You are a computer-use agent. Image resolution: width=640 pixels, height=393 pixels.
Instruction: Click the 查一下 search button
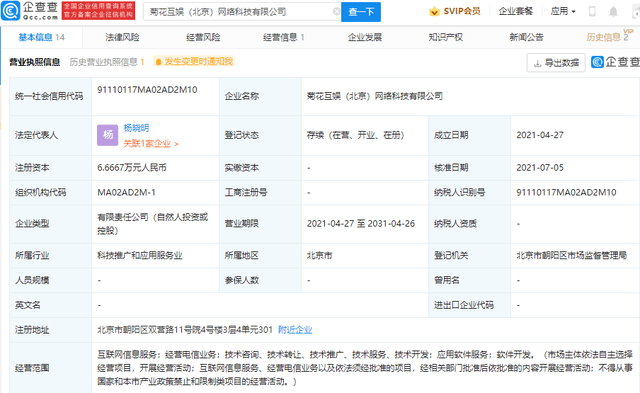coord(361,12)
